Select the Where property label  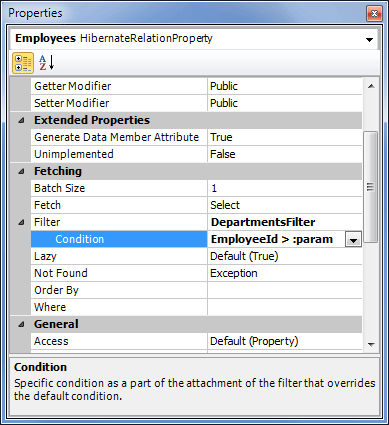pos(50,307)
